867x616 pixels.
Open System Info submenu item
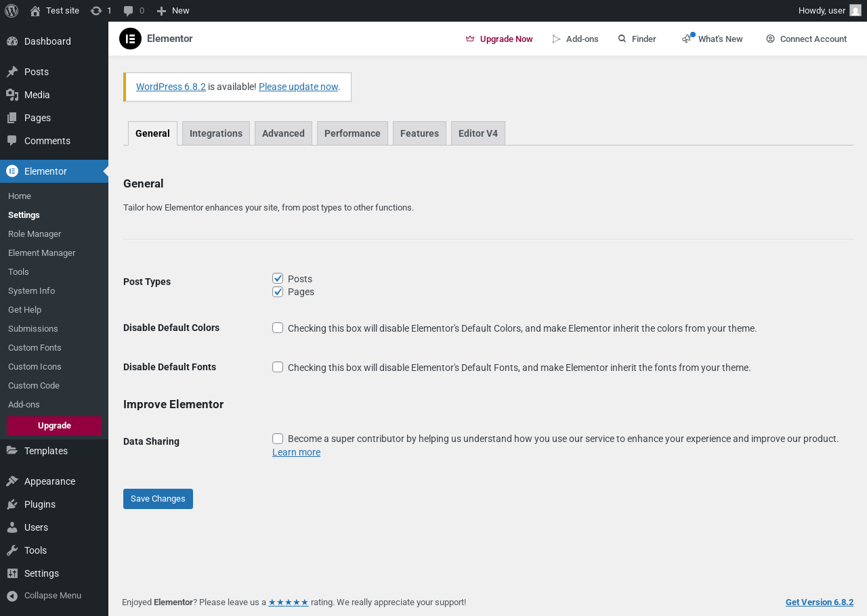[x=31, y=290]
